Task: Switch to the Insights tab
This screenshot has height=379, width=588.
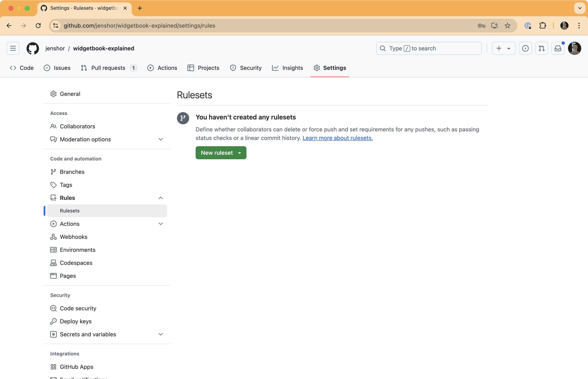Action: (x=287, y=68)
